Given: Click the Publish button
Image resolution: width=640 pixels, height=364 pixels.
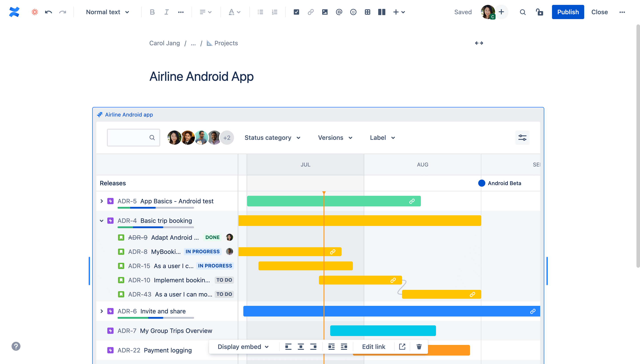Looking at the screenshot, I should tap(568, 12).
